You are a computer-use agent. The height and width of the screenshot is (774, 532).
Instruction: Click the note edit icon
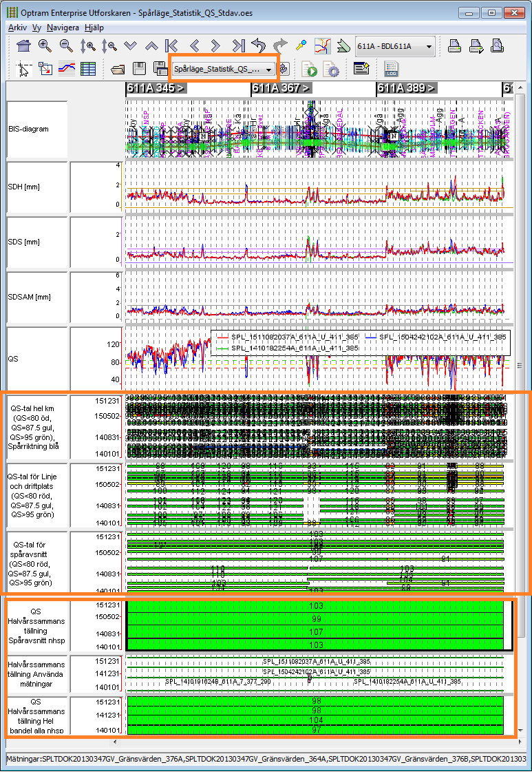point(362,69)
